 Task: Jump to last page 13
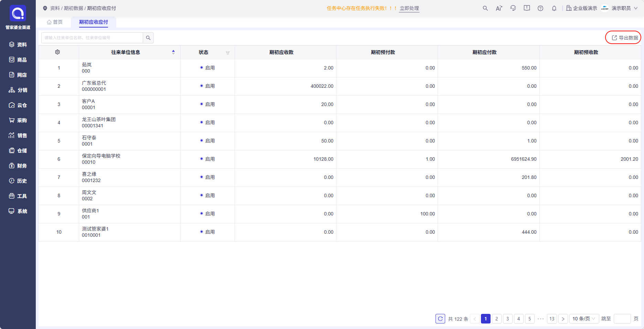click(x=552, y=319)
